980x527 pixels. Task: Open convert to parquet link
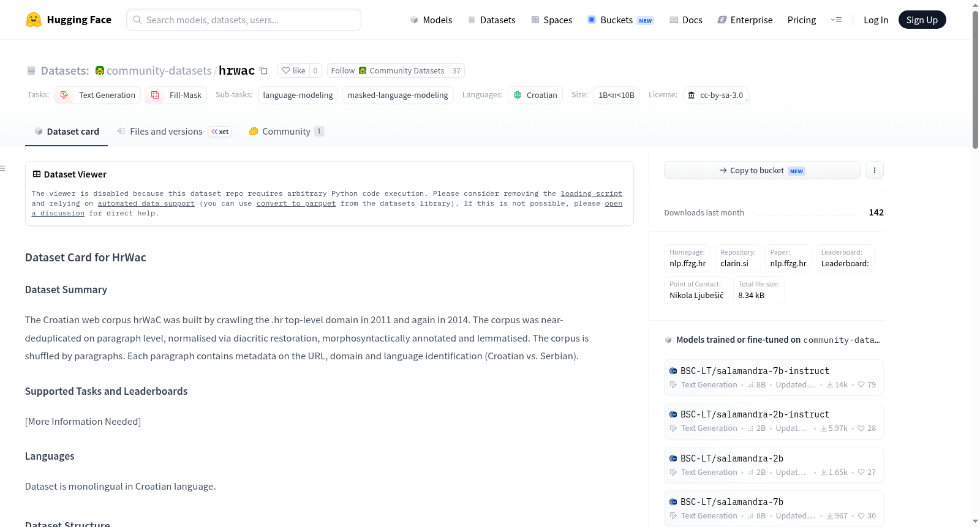[x=296, y=203]
